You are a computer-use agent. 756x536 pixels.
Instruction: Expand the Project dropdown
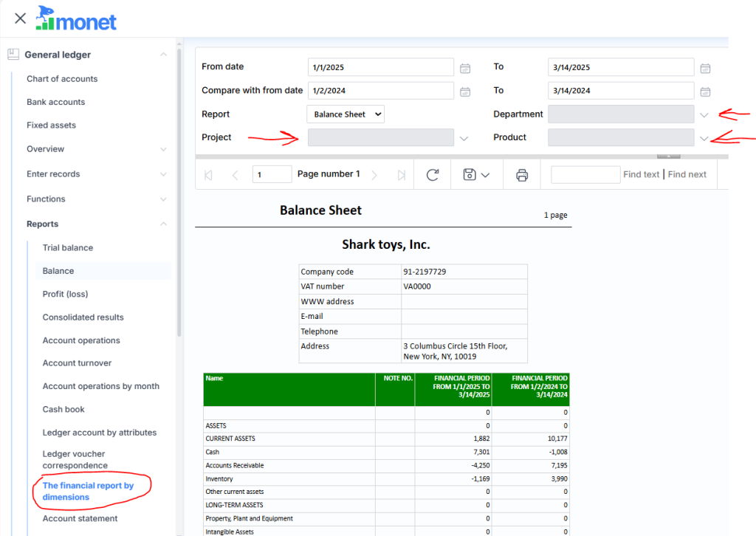pyautogui.click(x=464, y=138)
